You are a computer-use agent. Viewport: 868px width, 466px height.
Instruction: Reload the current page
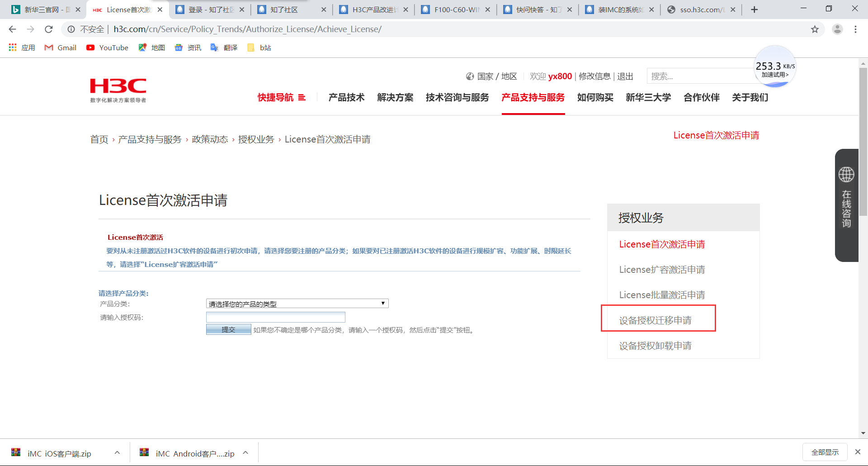click(x=49, y=29)
